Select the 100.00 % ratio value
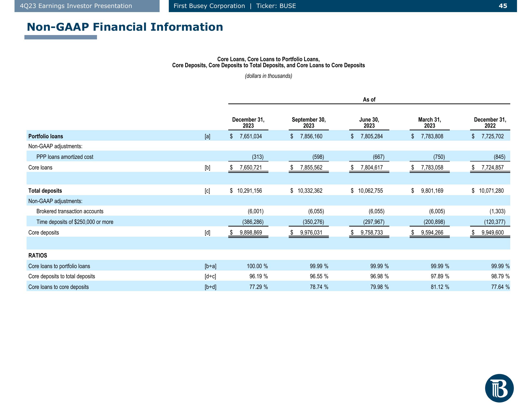The width and height of the screenshot is (532, 411). coord(257,266)
